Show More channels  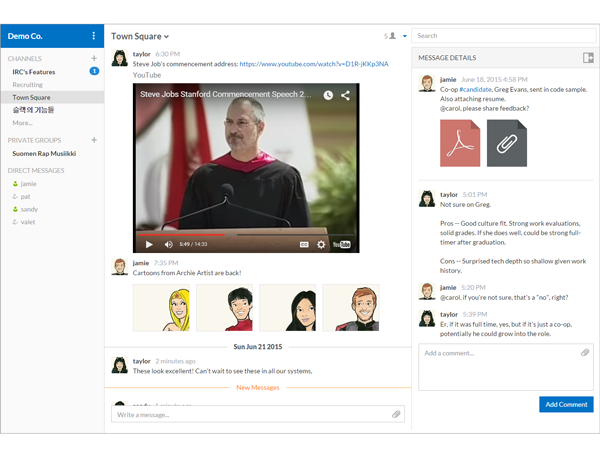(22, 123)
